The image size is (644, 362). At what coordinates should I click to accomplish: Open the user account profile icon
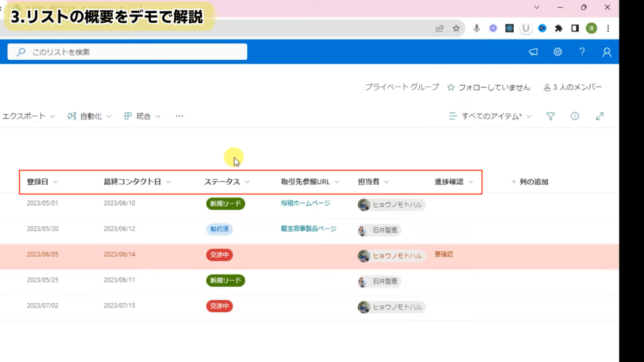[x=606, y=52]
